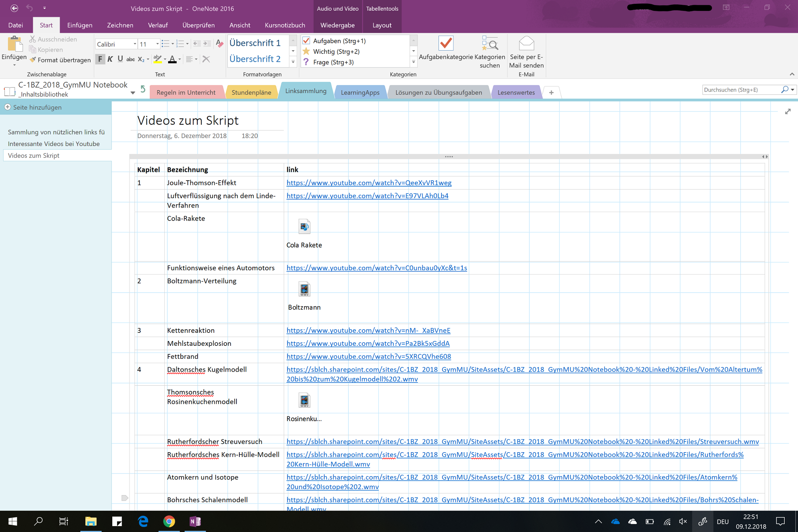
Task: Click Format übertragen brush icon
Action: coord(33,60)
